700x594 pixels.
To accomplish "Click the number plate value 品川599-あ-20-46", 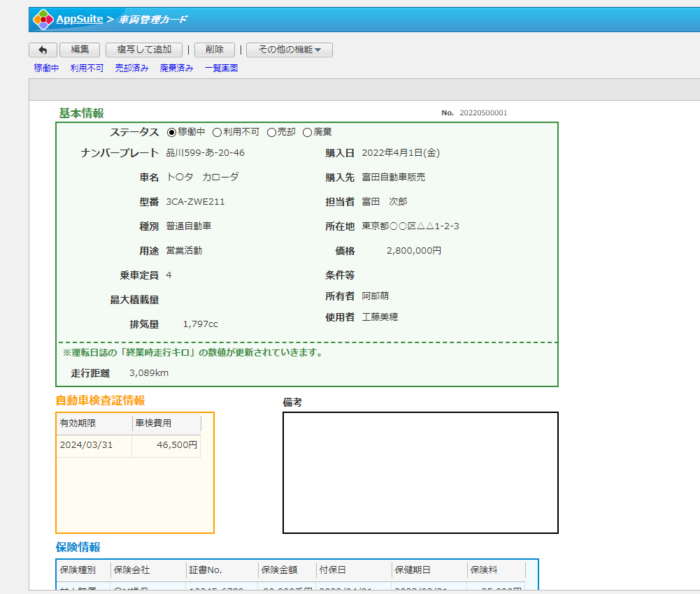I will click(206, 152).
